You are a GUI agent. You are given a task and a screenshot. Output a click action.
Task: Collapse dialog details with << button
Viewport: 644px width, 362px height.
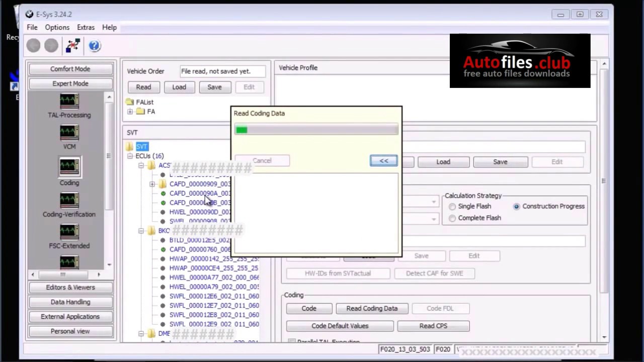coord(384,160)
